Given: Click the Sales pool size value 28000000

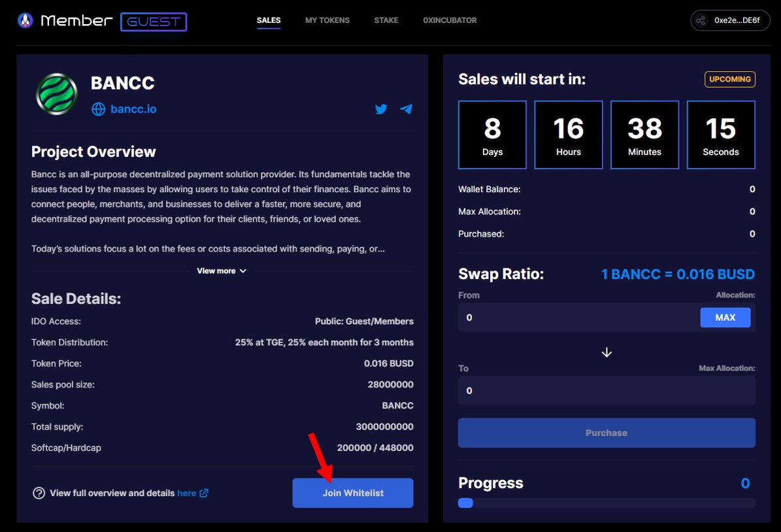Looking at the screenshot, I should [x=391, y=384].
